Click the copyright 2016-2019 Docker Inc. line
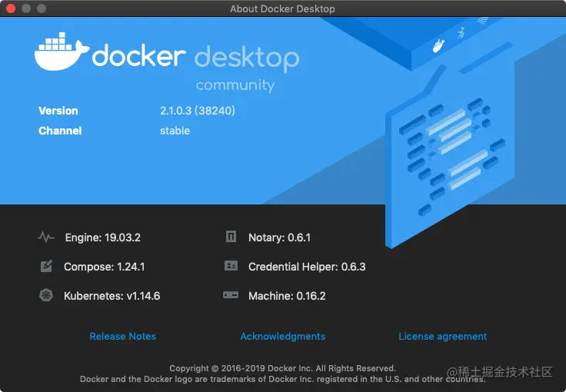 point(283,368)
